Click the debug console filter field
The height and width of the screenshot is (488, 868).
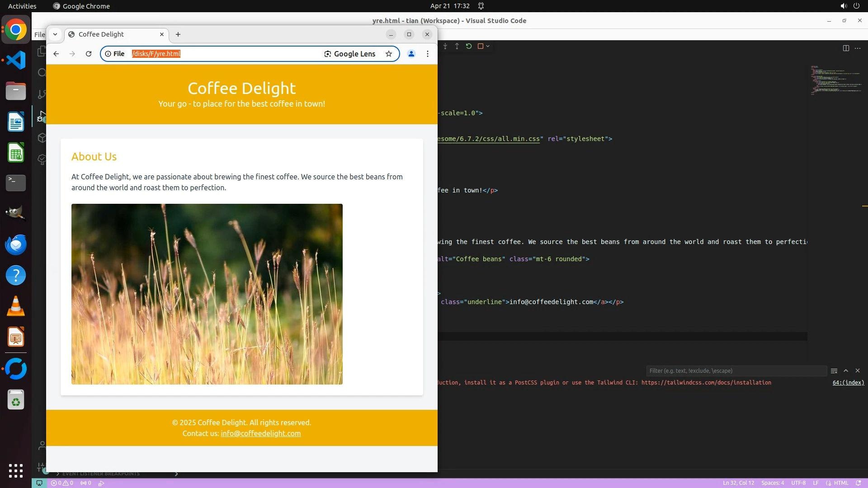(x=736, y=371)
